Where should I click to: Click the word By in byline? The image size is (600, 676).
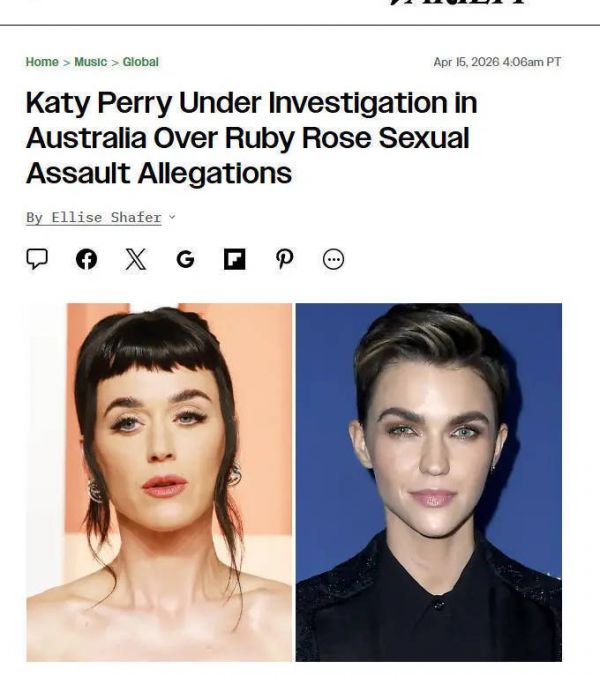click(x=34, y=218)
